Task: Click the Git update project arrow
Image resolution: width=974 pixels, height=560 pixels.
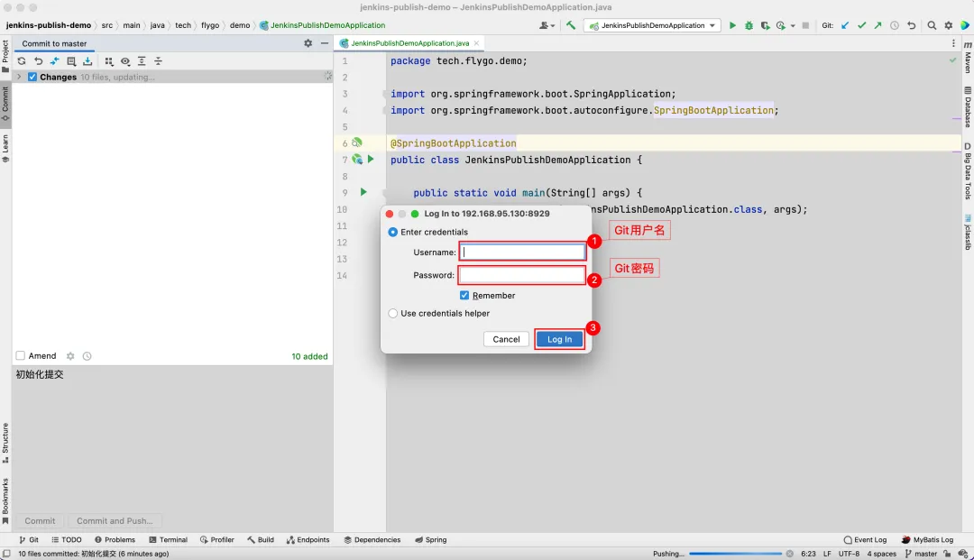Action: click(x=845, y=25)
